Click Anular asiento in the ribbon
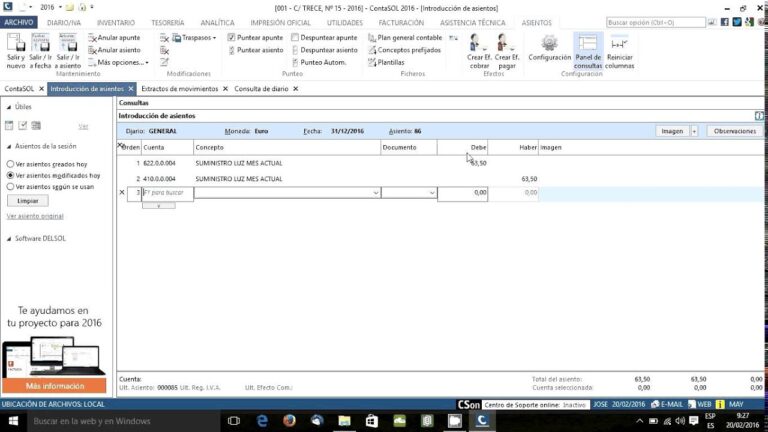 tap(114, 50)
